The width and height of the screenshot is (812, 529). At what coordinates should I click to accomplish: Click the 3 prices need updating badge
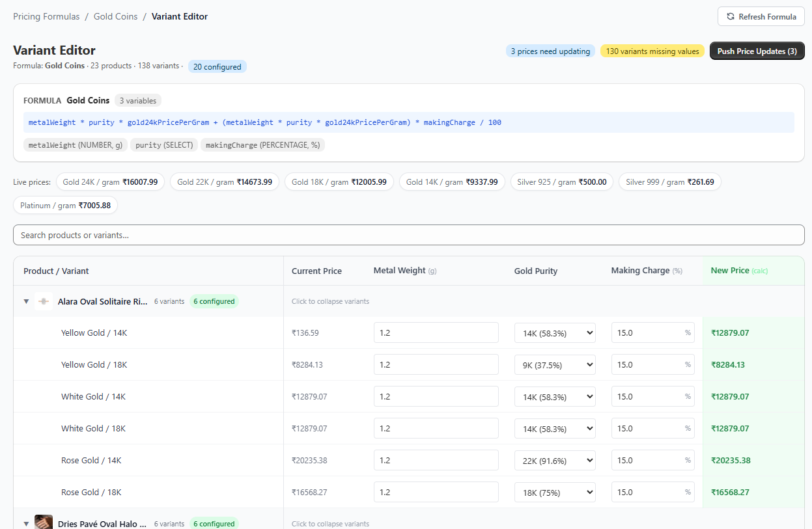pyautogui.click(x=550, y=51)
